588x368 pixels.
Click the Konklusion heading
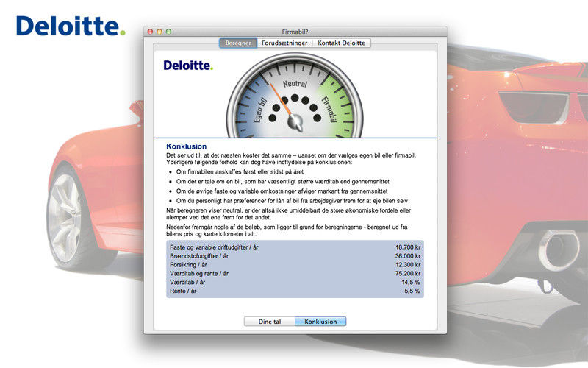(x=187, y=146)
